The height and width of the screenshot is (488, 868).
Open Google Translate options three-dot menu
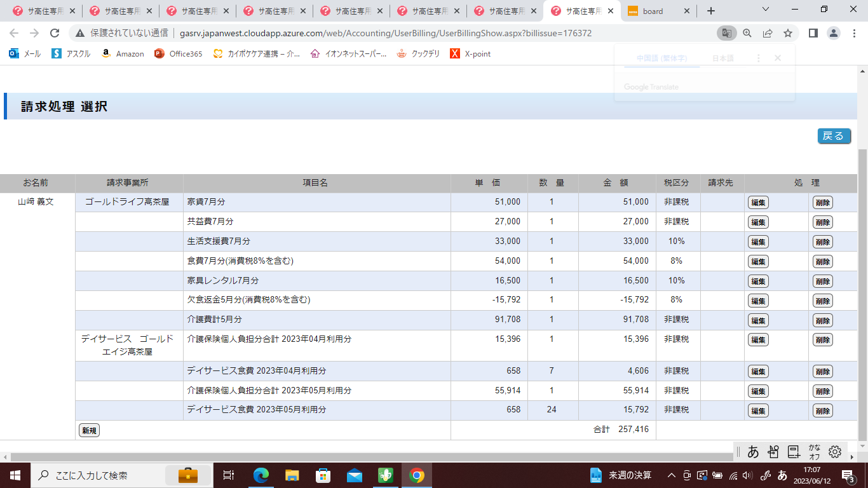point(758,58)
